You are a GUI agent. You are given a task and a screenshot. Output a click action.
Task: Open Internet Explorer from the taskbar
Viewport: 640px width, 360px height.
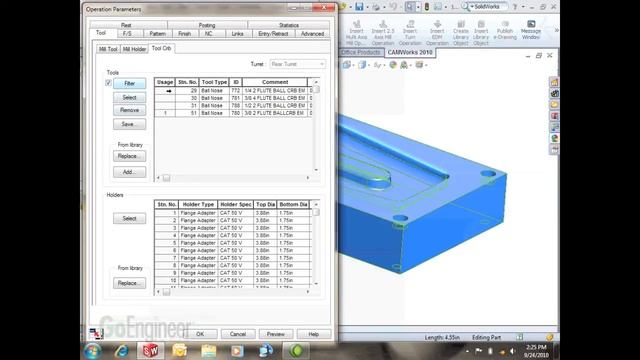pos(122,351)
